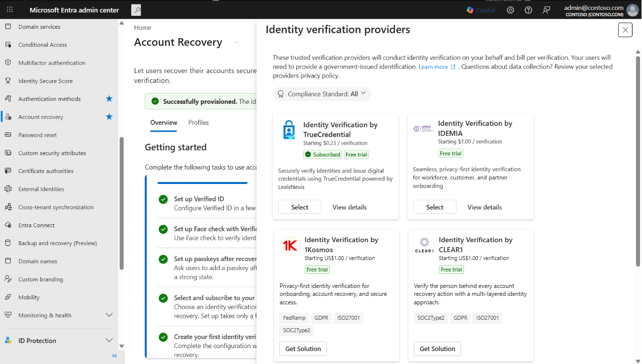Screen dimensions: 642x364
Task: Open Copilot from the top bar
Action: click(481, 10)
